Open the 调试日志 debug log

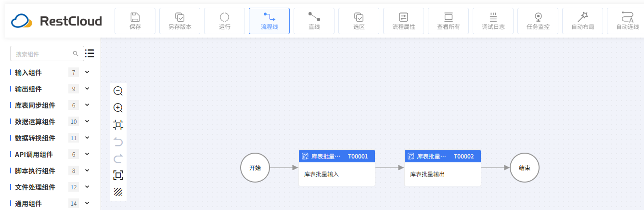[493, 21]
